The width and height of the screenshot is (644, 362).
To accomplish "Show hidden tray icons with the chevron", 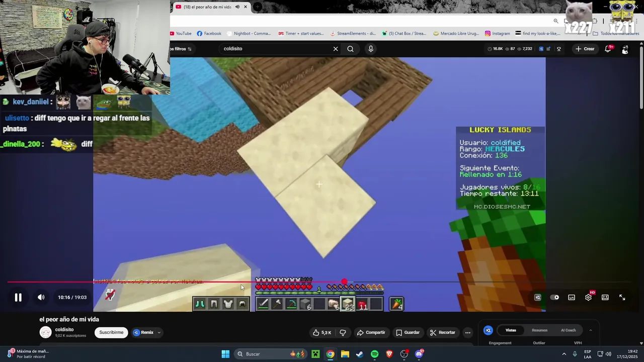I will tap(564, 354).
